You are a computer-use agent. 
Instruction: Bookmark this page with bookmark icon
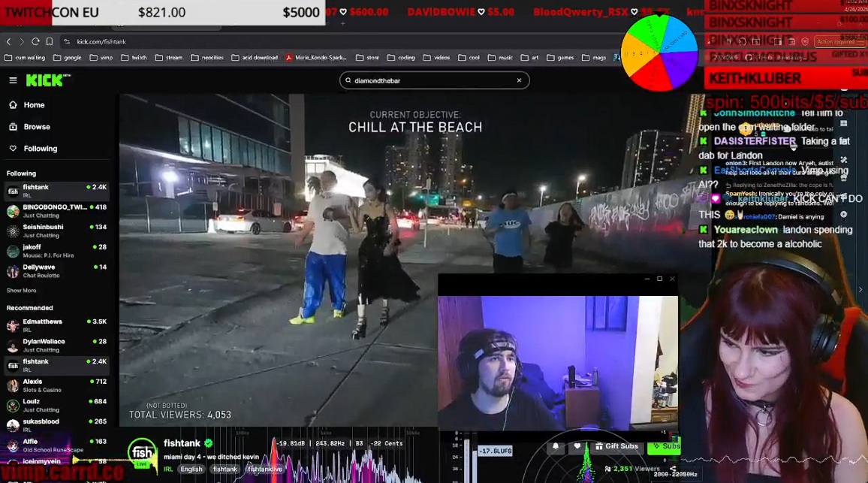coord(50,41)
